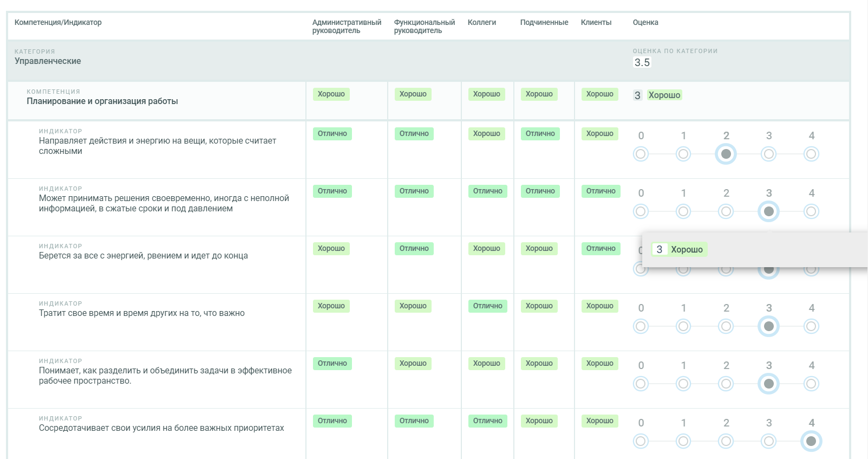Screen dimensions: 868x459
Task: Select score 0 for 'Сосредотачивает свои усилия' indicator
Action: 641,441
